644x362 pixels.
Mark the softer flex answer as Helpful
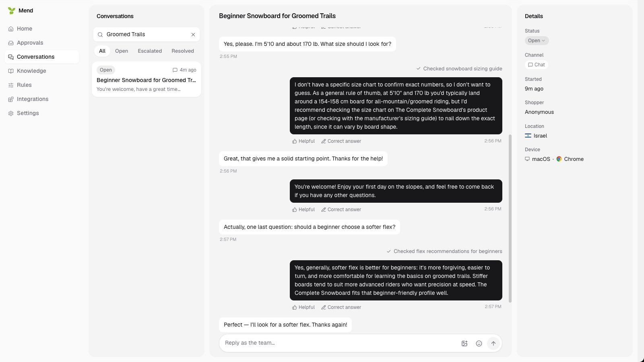click(303, 307)
